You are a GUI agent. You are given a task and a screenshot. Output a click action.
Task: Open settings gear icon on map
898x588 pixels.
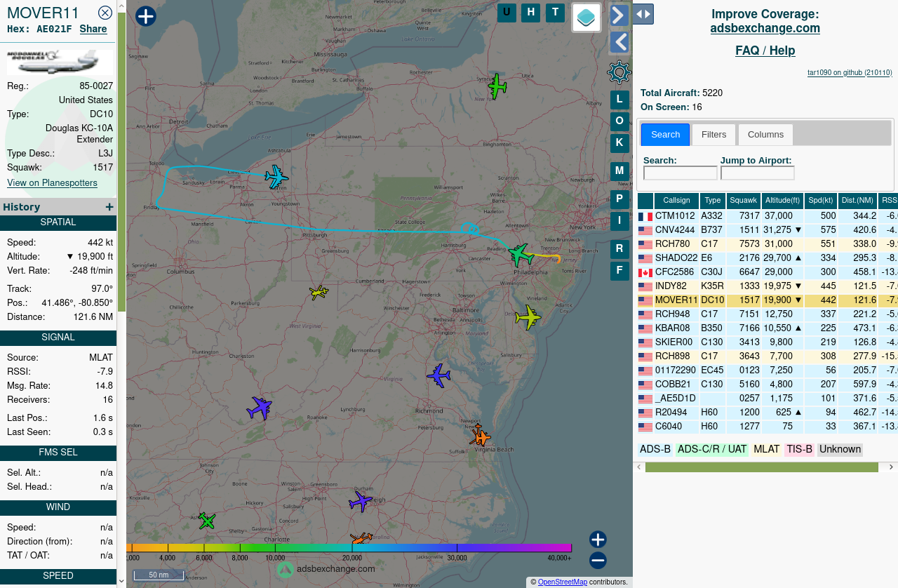619,72
